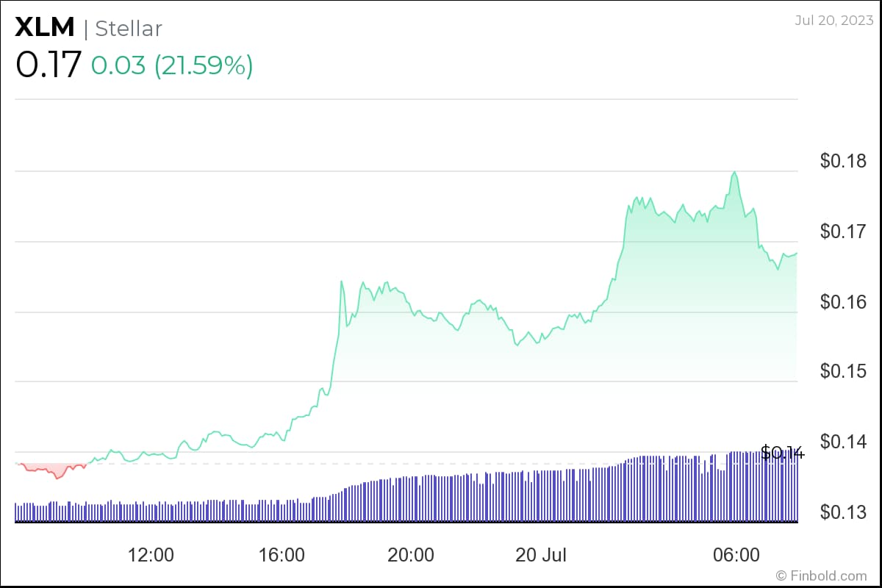This screenshot has width=882, height=588.
Task: Click the $0.15 price axis label
Action: 845,371
